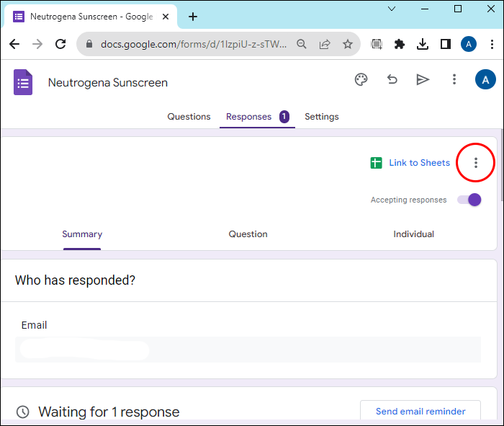The height and width of the screenshot is (426, 504).
Task: Open the Chrome profile avatar
Action: [x=469, y=44]
